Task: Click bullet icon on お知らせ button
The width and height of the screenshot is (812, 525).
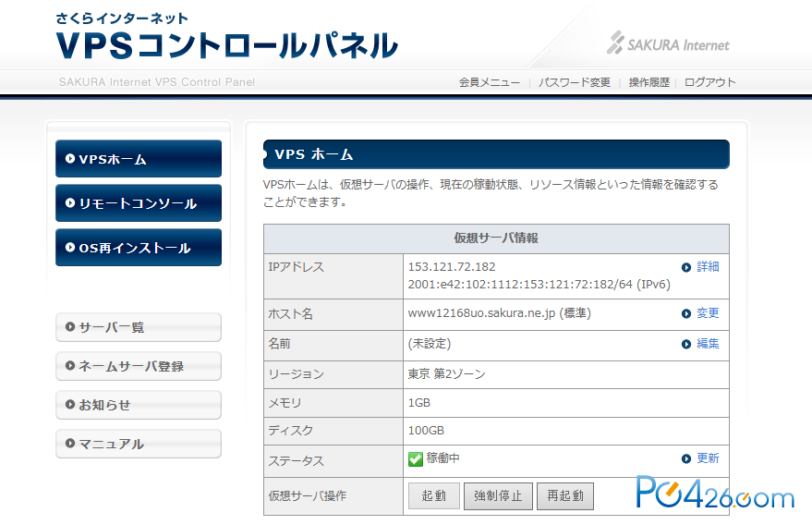Action: point(70,405)
